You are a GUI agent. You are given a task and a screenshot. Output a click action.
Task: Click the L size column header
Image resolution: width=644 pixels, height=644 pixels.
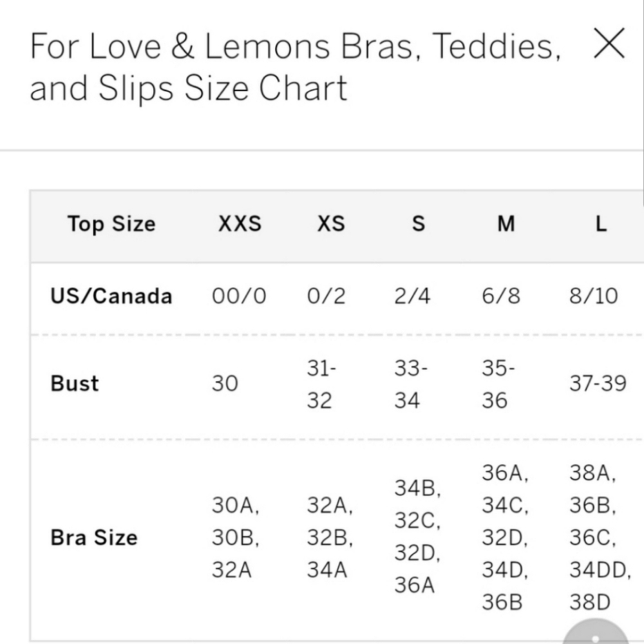point(601,224)
